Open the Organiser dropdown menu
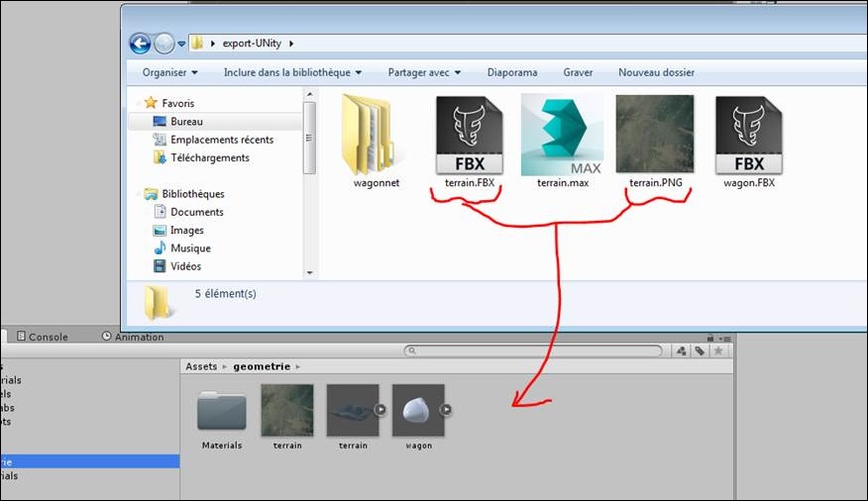The image size is (868, 501). [x=170, y=72]
